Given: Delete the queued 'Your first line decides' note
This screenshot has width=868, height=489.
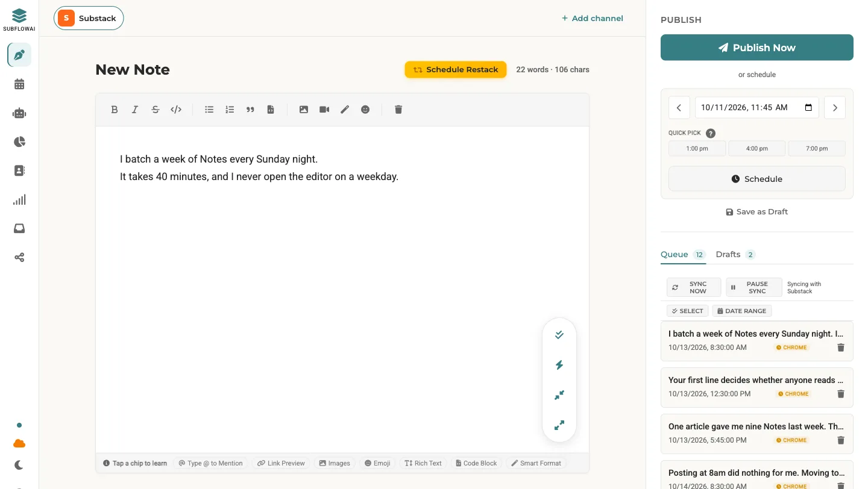Looking at the screenshot, I should click(x=841, y=394).
